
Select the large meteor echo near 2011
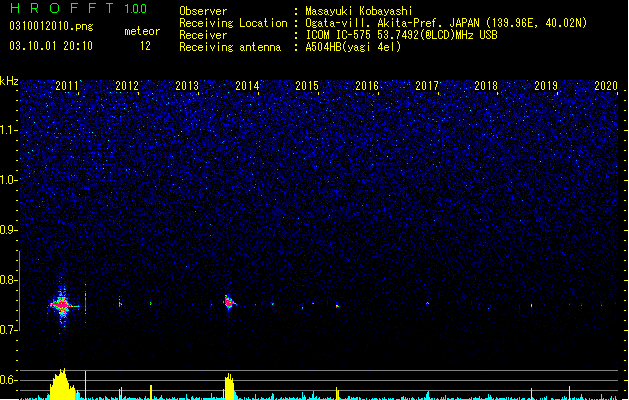63,306
